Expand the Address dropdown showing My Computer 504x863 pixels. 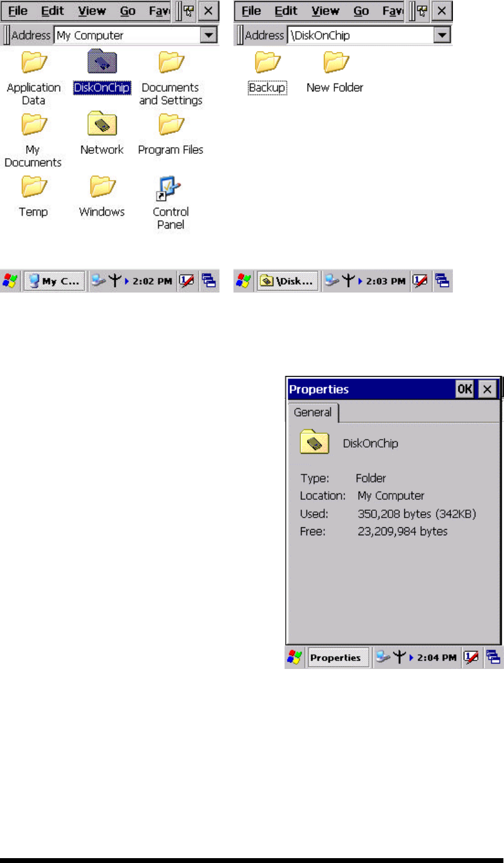209,35
